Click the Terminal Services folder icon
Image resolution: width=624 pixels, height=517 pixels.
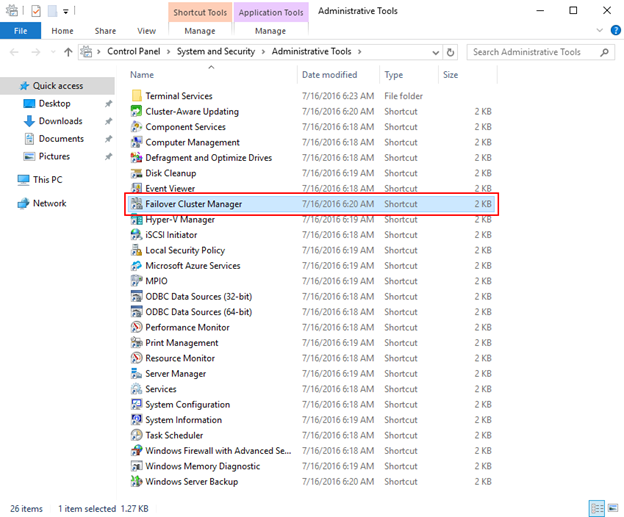[x=137, y=96]
